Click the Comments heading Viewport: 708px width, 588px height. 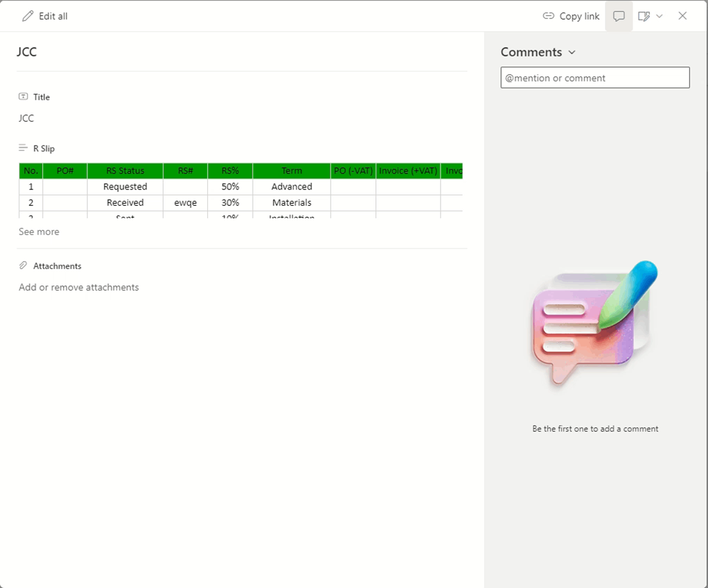tap(531, 52)
